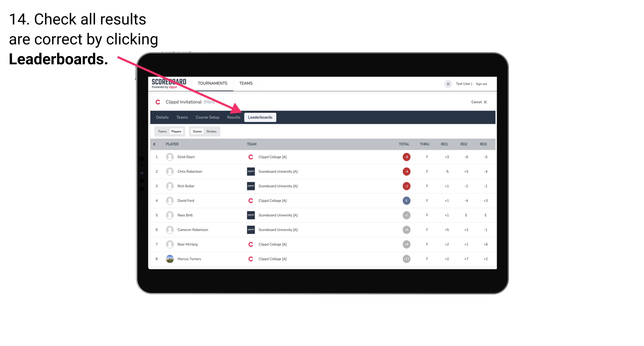Select the Teams filter toggle button
The width and height of the screenshot is (644, 346).
click(x=162, y=131)
